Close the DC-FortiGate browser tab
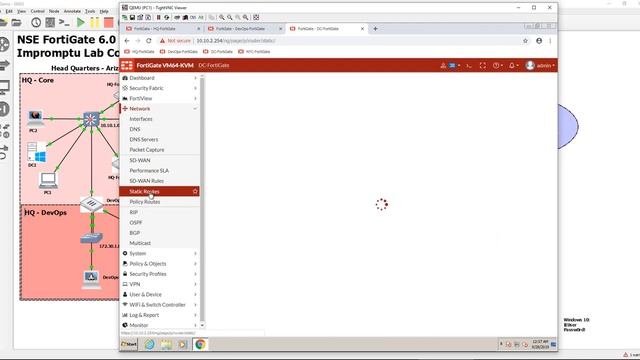 [x=362, y=29]
